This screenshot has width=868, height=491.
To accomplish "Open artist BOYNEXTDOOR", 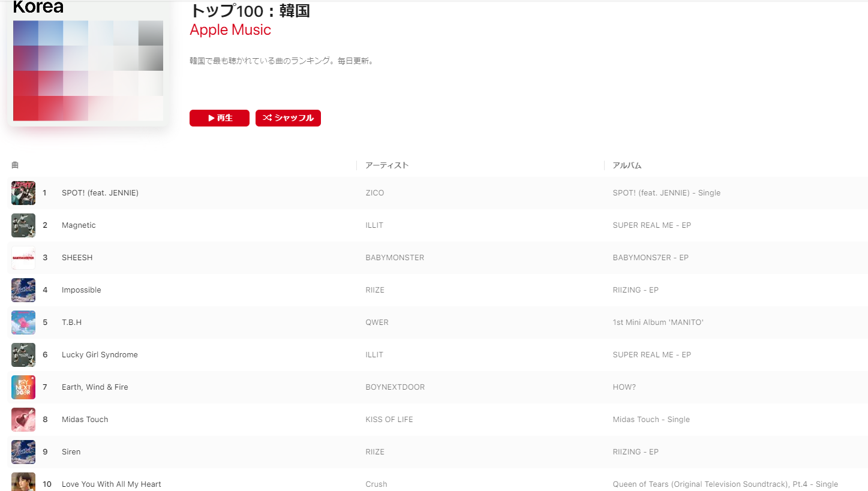I will point(395,387).
